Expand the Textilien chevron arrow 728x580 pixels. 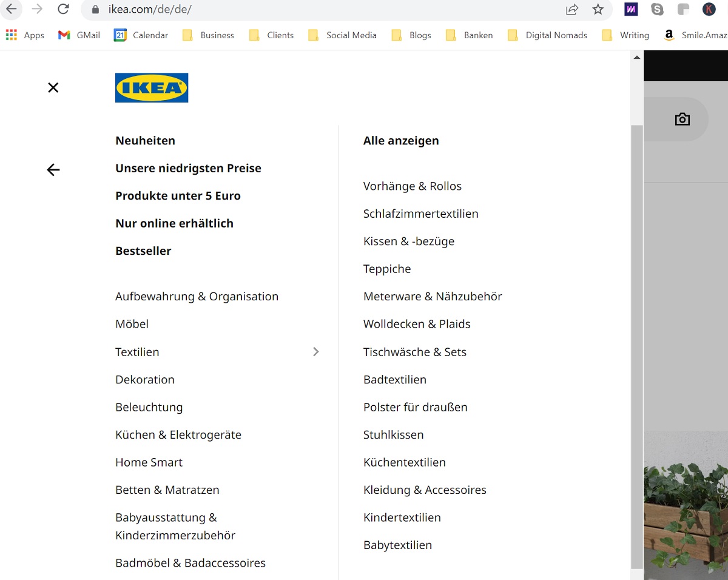click(x=315, y=352)
